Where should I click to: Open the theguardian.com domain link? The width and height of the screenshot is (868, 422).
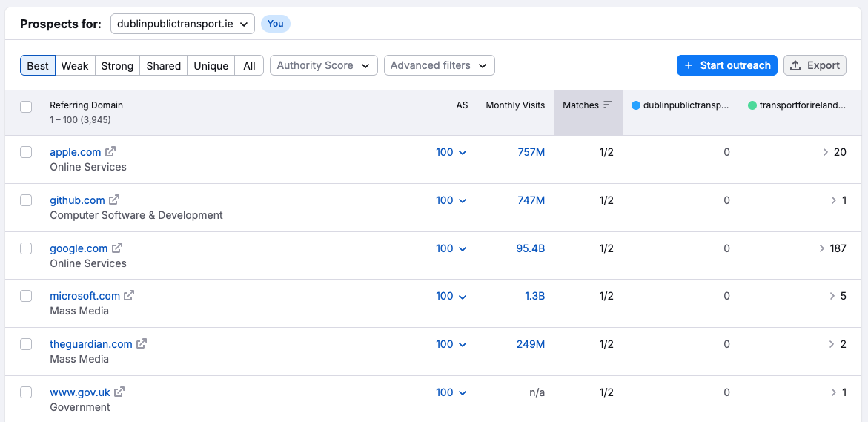90,344
